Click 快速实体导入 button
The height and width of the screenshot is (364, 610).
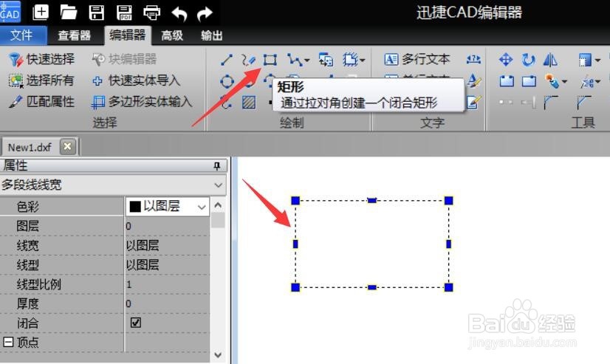136,80
